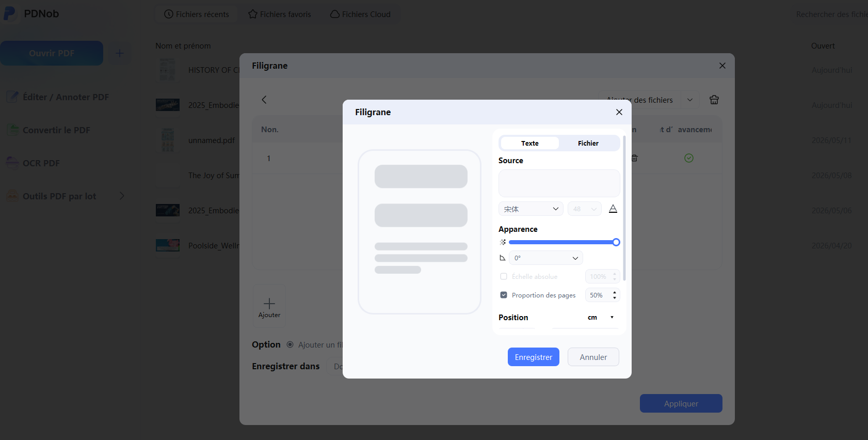
Task: Close the outer Filigrane window
Action: pos(722,66)
